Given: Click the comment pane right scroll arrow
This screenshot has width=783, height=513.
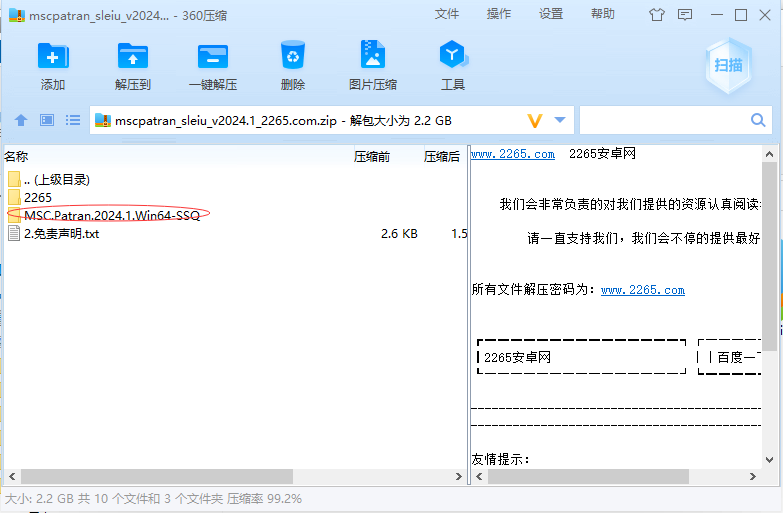Looking at the screenshot, I should pyautogui.click(x=753, y=477).
